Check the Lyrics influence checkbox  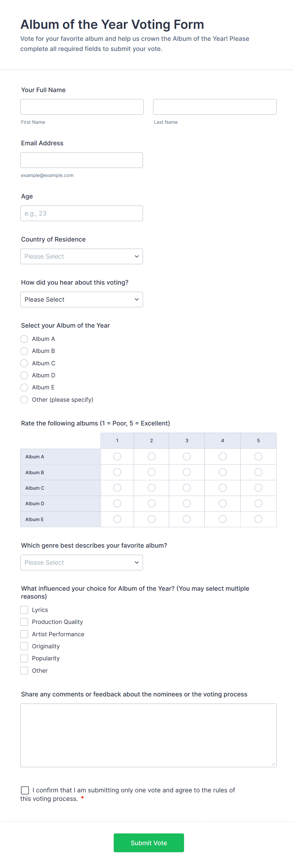(24, 610)
